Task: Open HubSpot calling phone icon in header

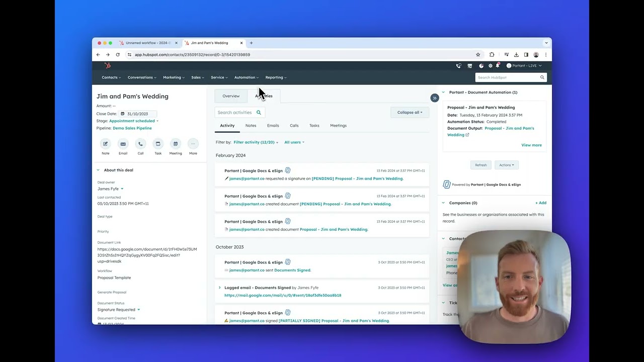Action: point(458,66)
